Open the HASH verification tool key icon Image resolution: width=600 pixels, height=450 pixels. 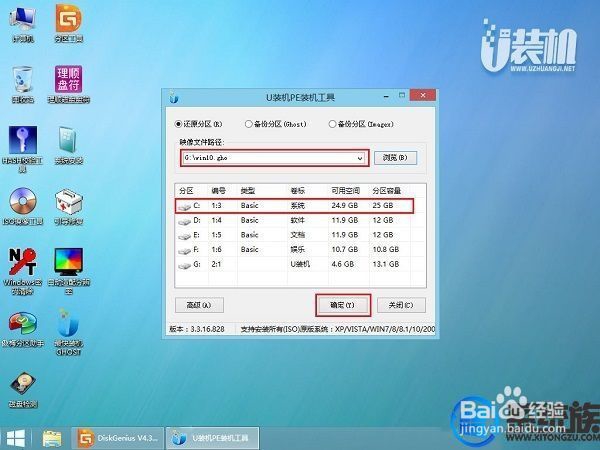click(x=23, y=149)
